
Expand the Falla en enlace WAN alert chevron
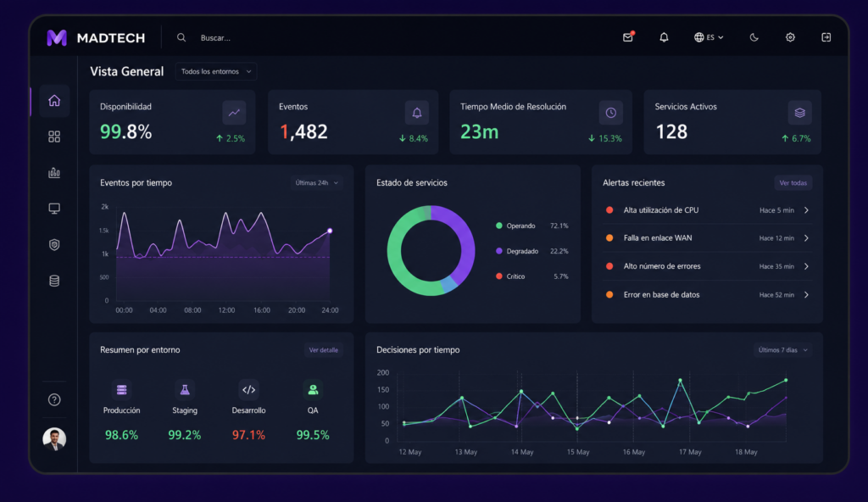point(807,237)
